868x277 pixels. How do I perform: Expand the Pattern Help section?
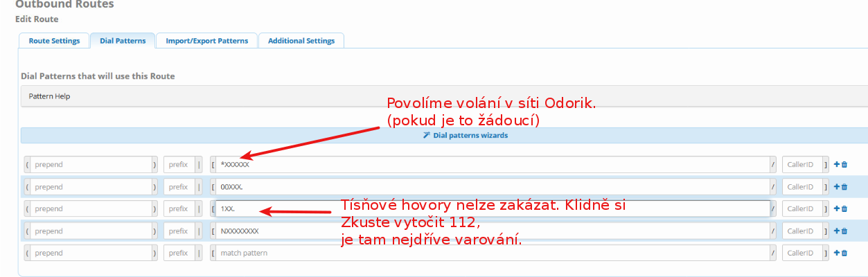50,96
